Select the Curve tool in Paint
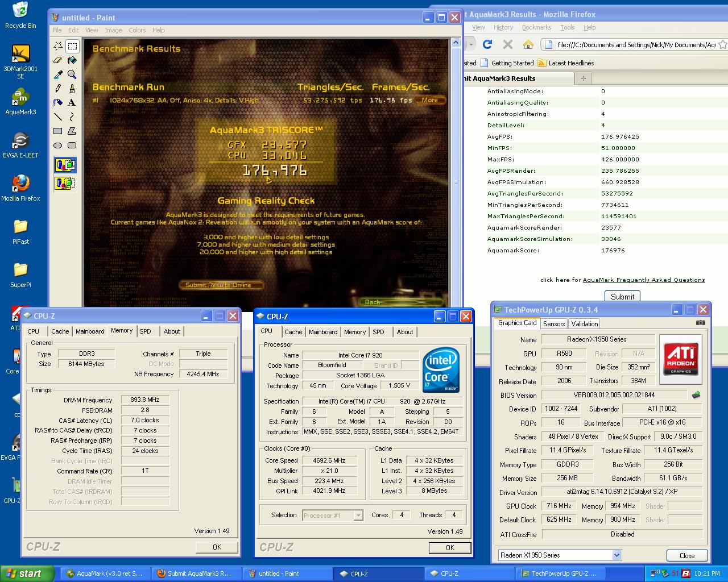This screenshot has width=728, height=582. 72,117
